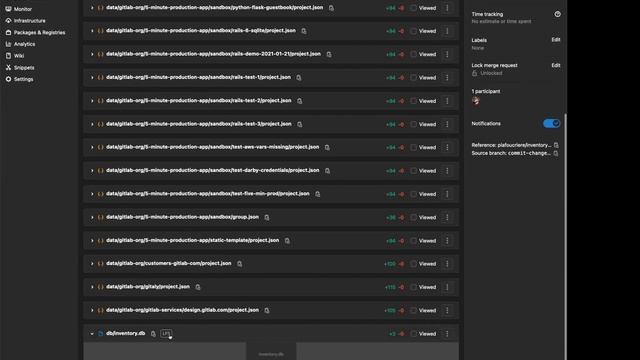The height and width of the screenshot is (360, 640).
Task: Open options menu for rails-6-sqlite file
Action: [x=447, y=31]
